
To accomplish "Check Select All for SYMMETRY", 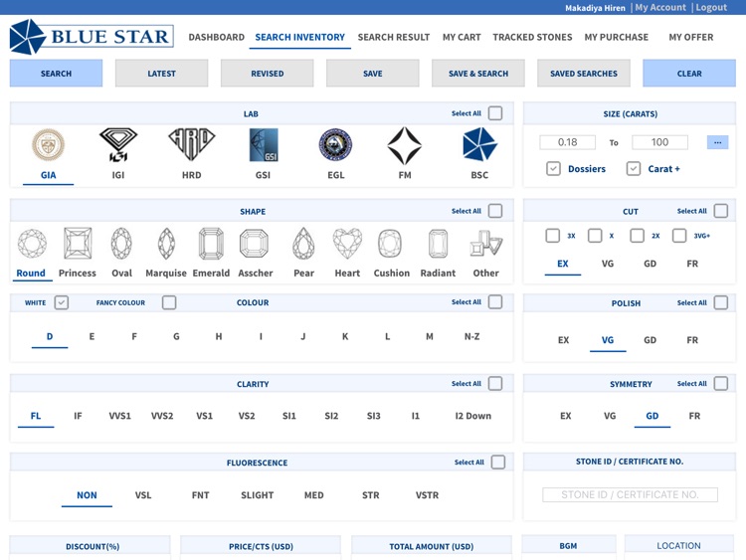I will coord(721,384).
